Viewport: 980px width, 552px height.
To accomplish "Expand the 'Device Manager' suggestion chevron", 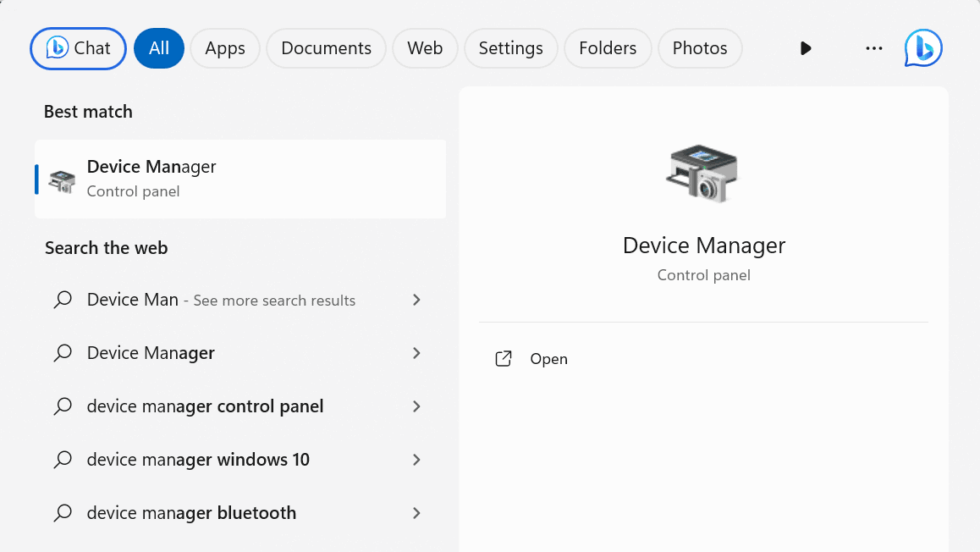I will click(417, 353).
